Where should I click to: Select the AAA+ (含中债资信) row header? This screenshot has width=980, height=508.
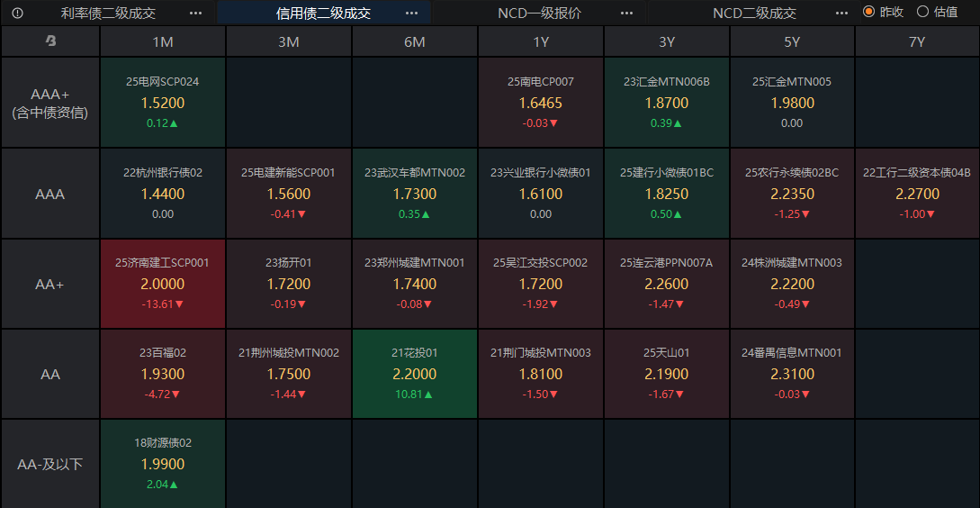pyautogui.click(x=50, y=103)
